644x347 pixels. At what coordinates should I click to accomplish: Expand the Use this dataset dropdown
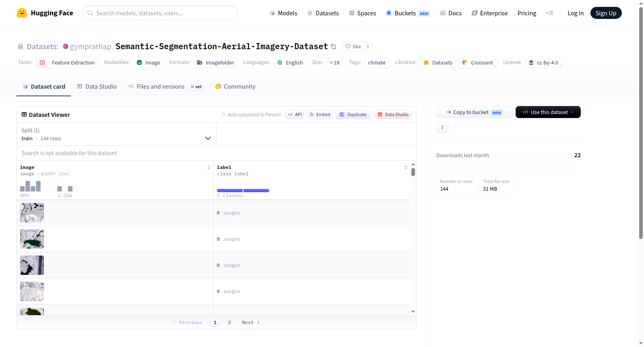(x=548, y=112)
